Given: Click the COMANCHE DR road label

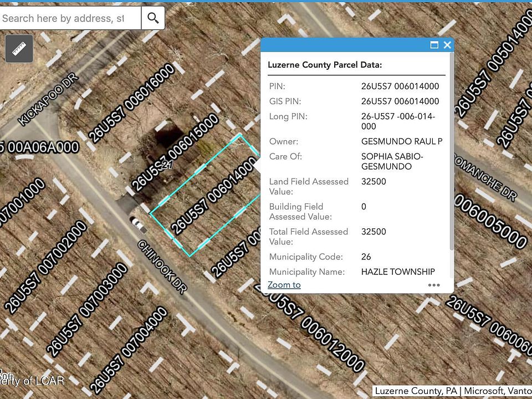Looking at the screenshot, I should (x=486, y=177).
